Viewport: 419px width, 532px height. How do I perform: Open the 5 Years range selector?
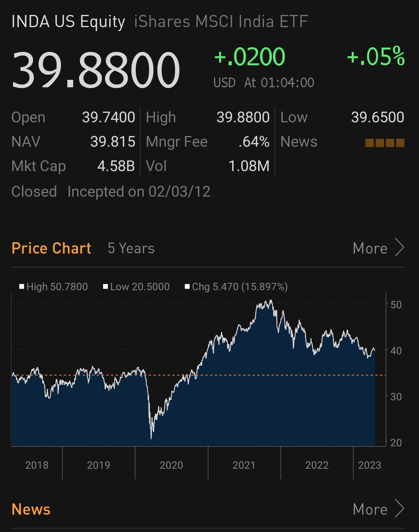coord(131,249)
